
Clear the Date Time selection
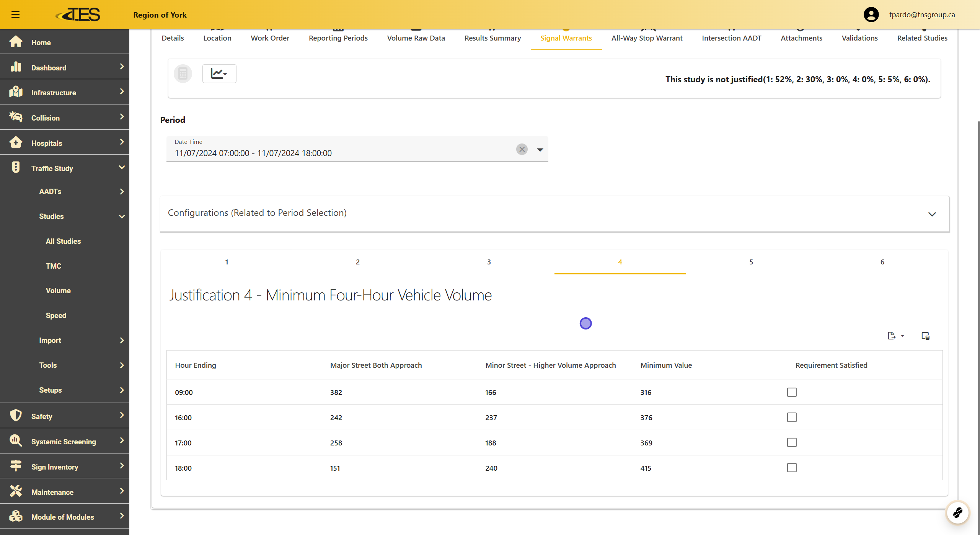(x=522, y=149)
